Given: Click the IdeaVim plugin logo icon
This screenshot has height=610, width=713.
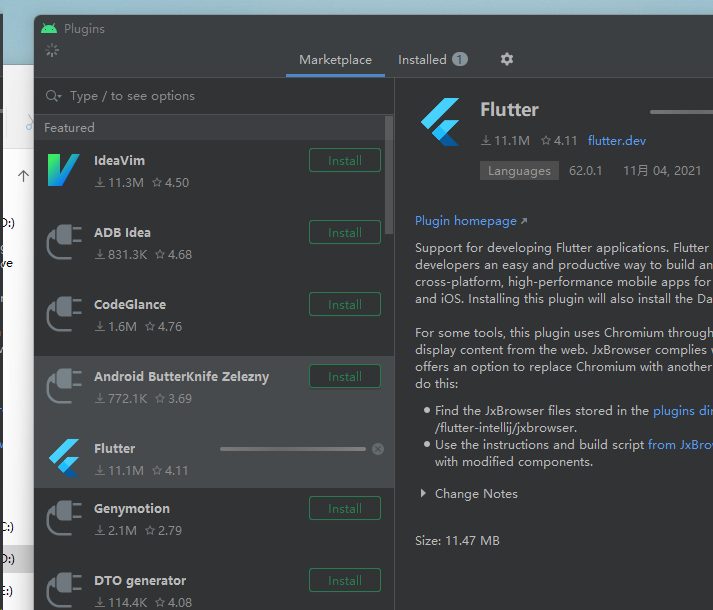Looking at the screenshot, I should 64,170.
